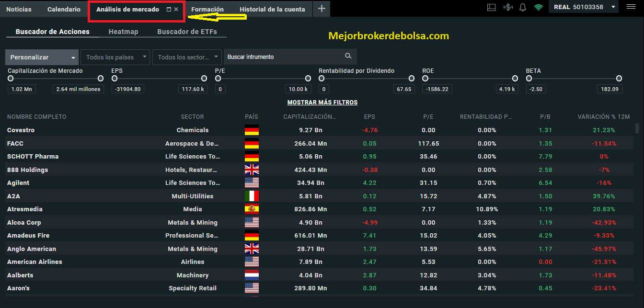Click the dollar deposit icon
Image resolution: width=644 pixels, height=308 pixels.
click(x=508, y=8)
